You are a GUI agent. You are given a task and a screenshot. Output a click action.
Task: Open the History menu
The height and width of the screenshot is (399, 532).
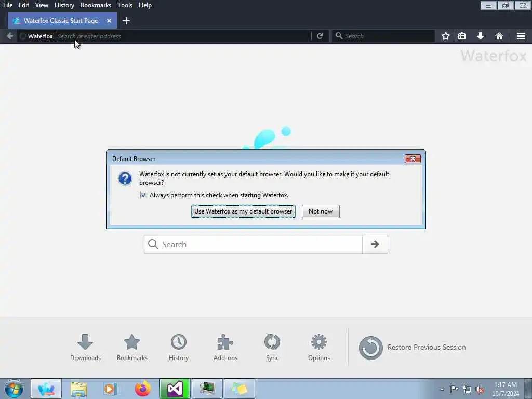(64, 5)
